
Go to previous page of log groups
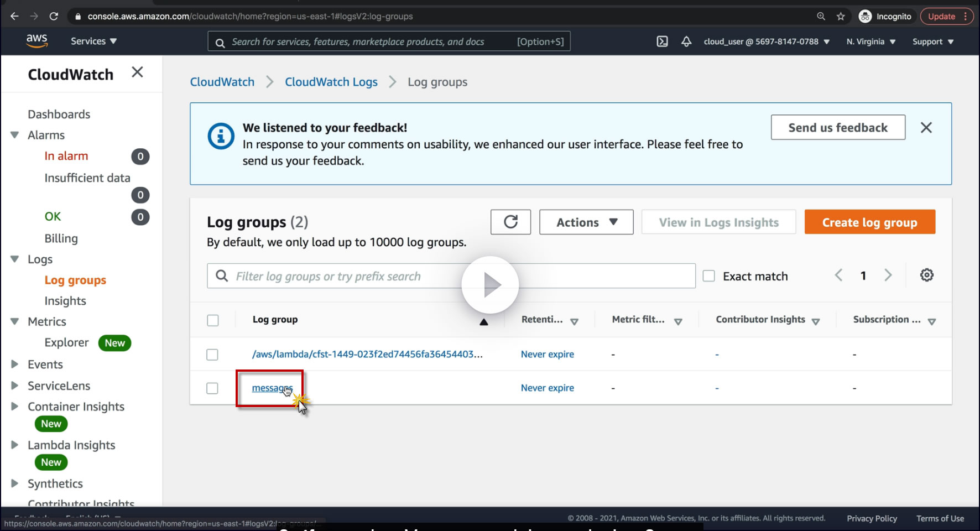click(838, 275)
